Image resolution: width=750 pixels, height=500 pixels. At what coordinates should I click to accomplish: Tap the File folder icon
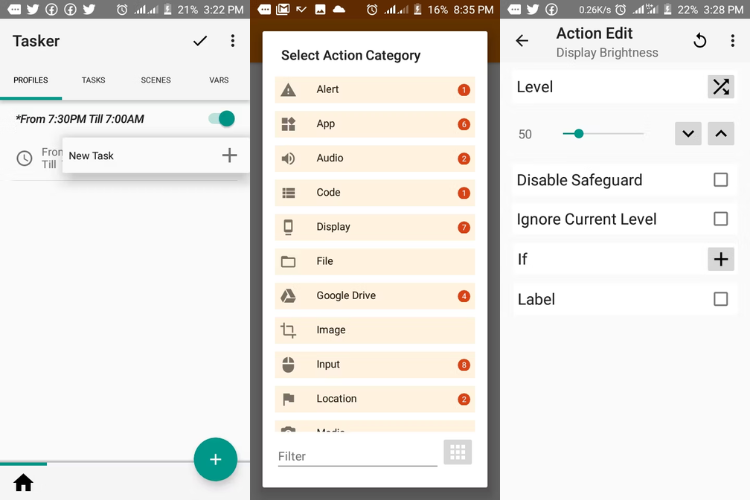[x=288, y=262]
